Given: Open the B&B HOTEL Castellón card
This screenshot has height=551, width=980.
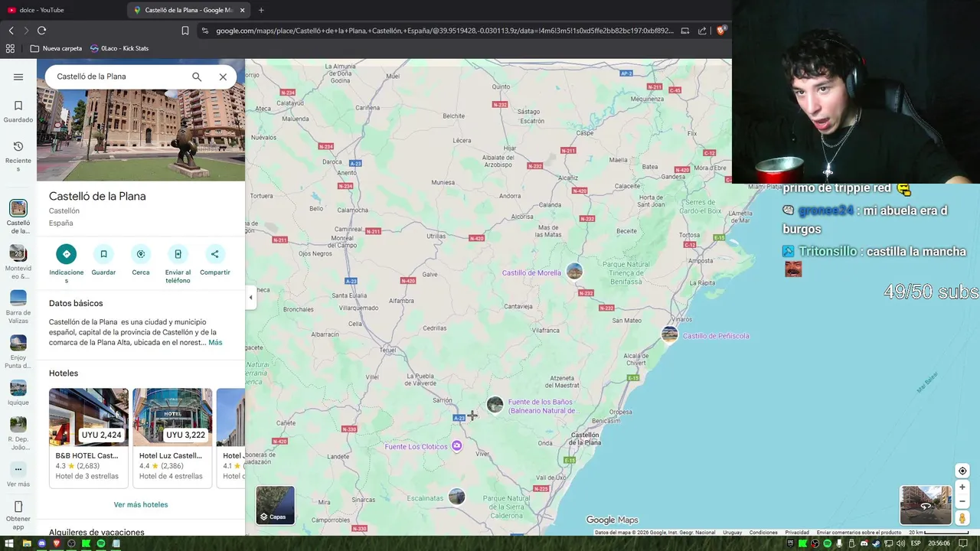Looking at the screenshot, I should click(89, 438).
